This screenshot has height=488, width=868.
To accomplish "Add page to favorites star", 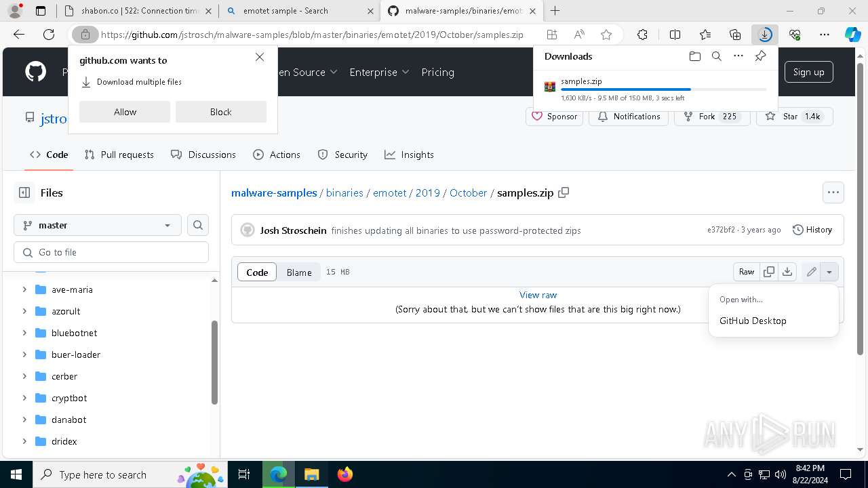I will (606, 35).
